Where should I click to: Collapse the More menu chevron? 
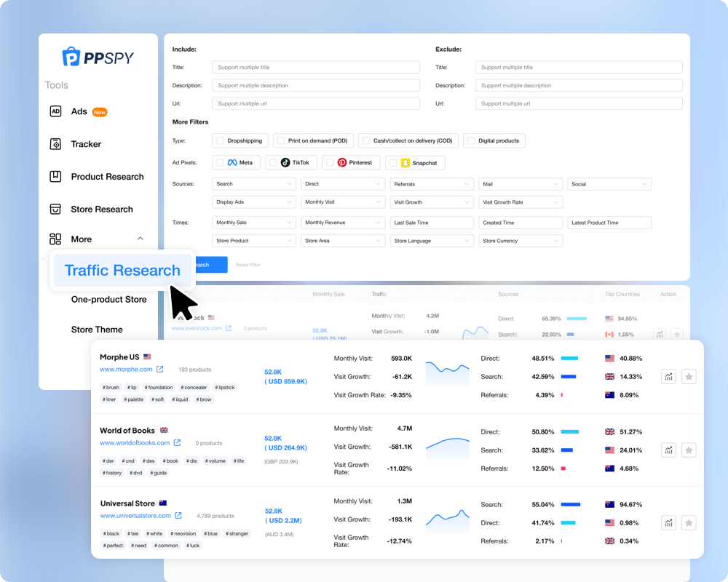pyautogui.click(x=141, y=239)
